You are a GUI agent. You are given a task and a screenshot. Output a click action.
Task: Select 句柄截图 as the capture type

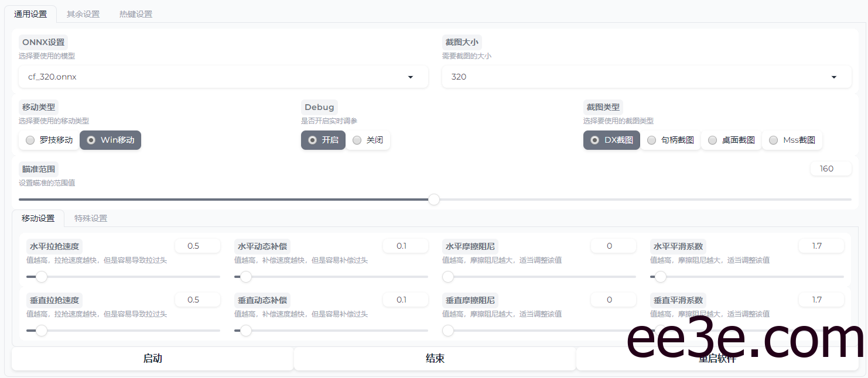coord(670,140)
